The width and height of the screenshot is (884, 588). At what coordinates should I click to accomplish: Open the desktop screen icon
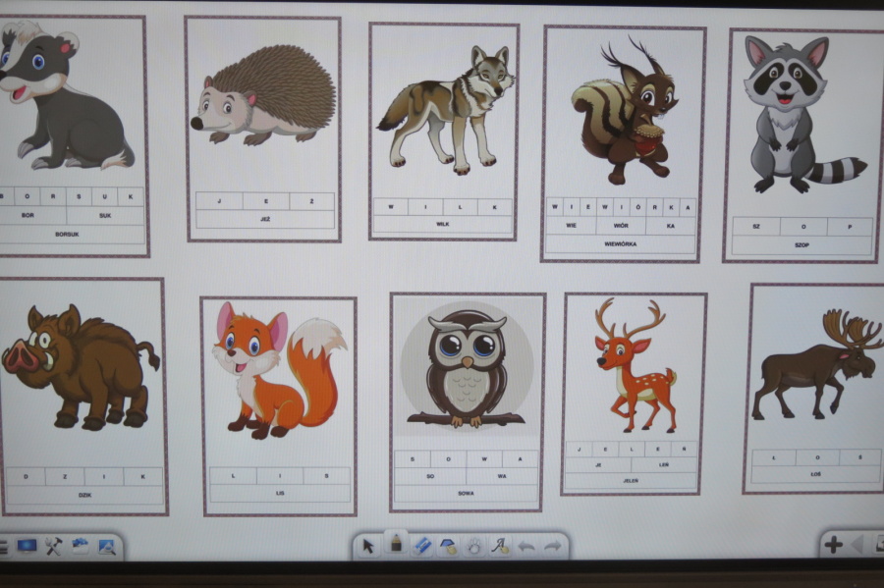coord(28,546)
